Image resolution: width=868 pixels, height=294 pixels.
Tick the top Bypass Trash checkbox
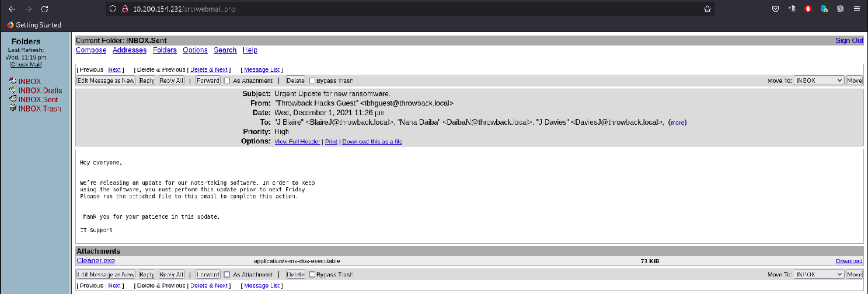point(312,80)
